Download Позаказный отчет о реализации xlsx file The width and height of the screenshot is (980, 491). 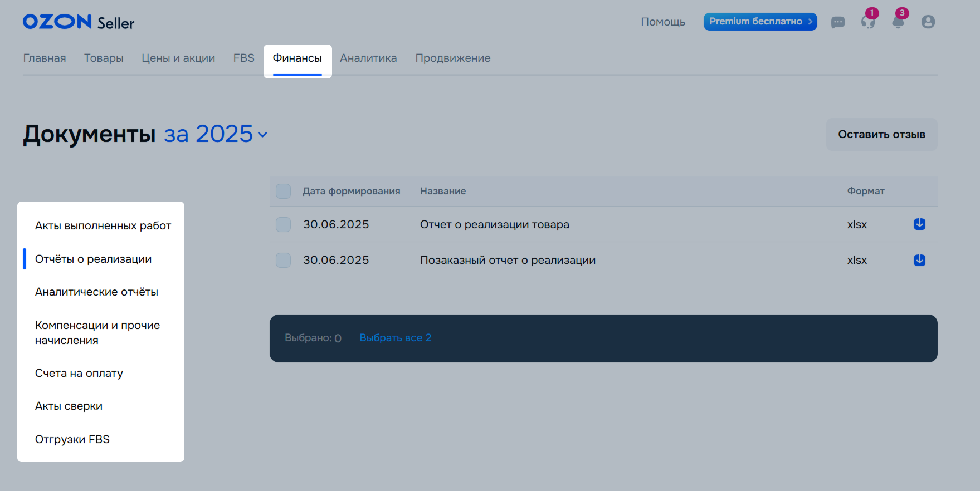click(920, 260)
